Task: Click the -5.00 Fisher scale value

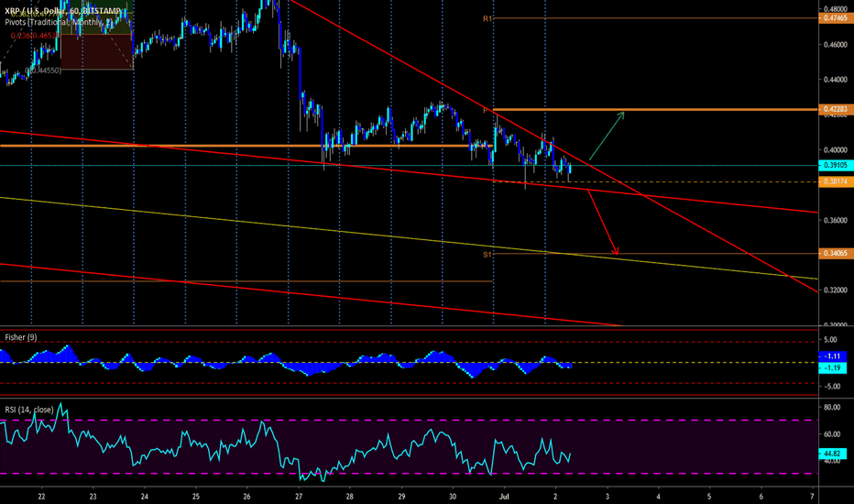Action: (x=830, y=387)
